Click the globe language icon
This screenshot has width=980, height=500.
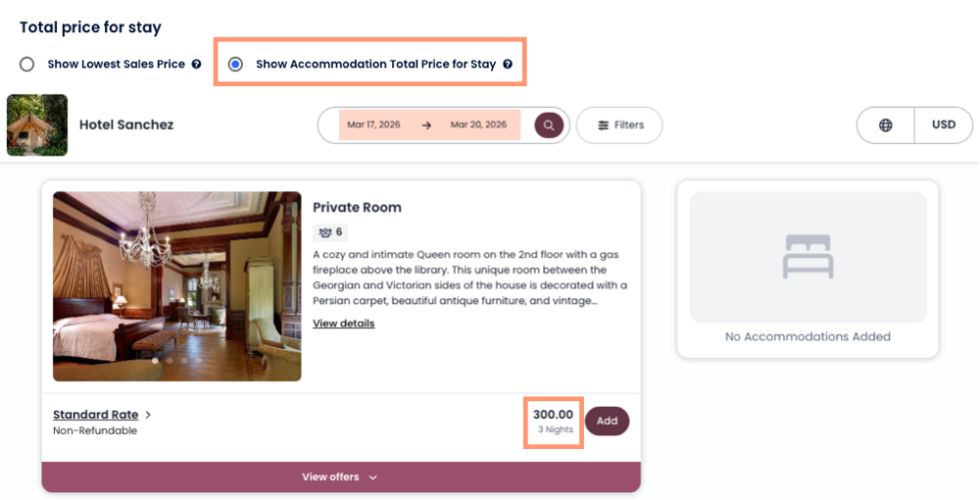click(886, 125)
